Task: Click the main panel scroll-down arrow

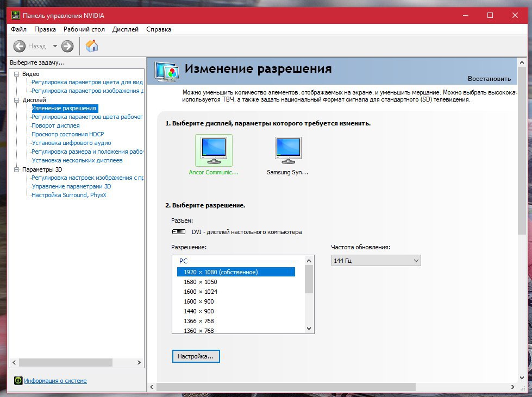Action: 522,378
